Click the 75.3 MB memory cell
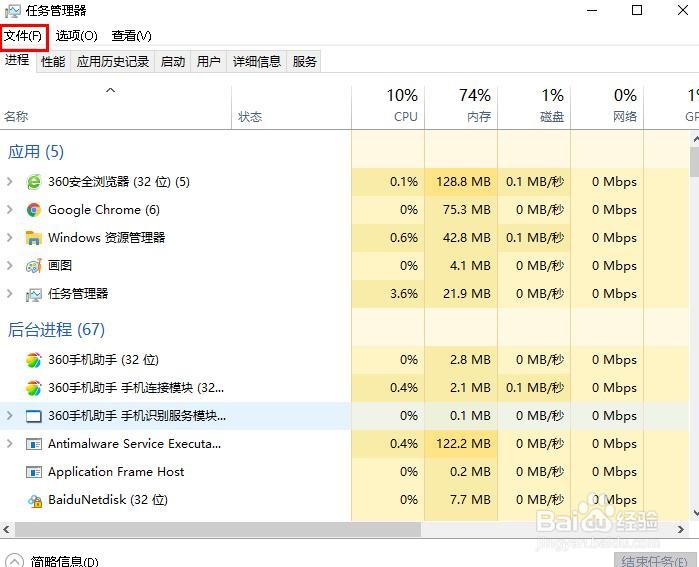This screenshot has height=567, width=699. (x=461, y=210)
